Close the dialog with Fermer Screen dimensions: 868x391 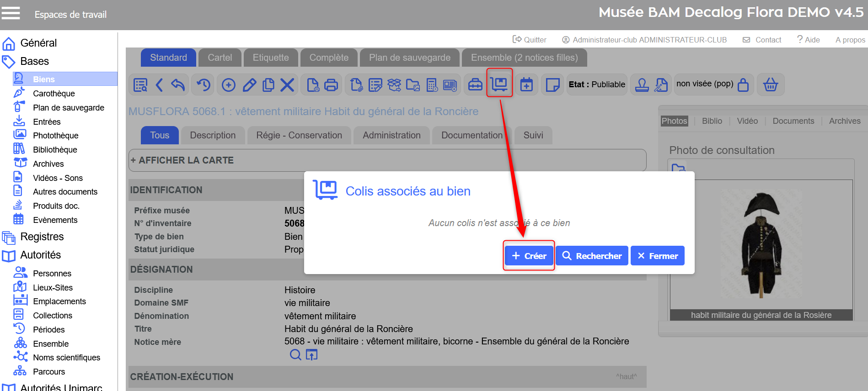tap(657, 256)
